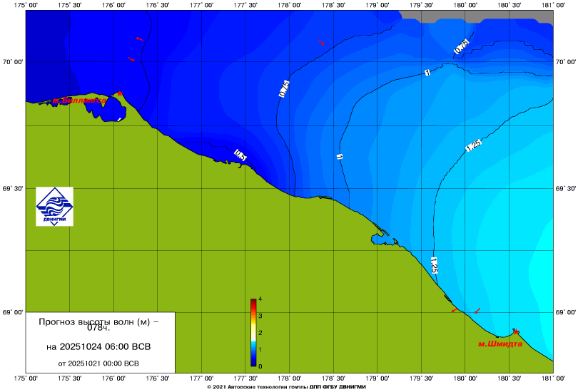Viewport: 578px width, 392px height.
Task: Click the 0.5 contour label near the coast
Action: [x=240, y=155]
